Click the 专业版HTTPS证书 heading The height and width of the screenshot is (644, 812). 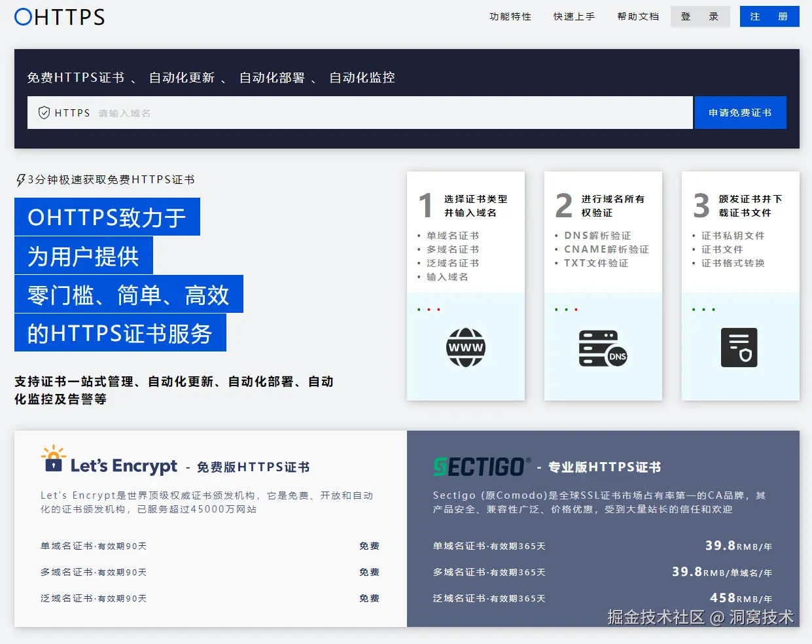pos(605,467)
